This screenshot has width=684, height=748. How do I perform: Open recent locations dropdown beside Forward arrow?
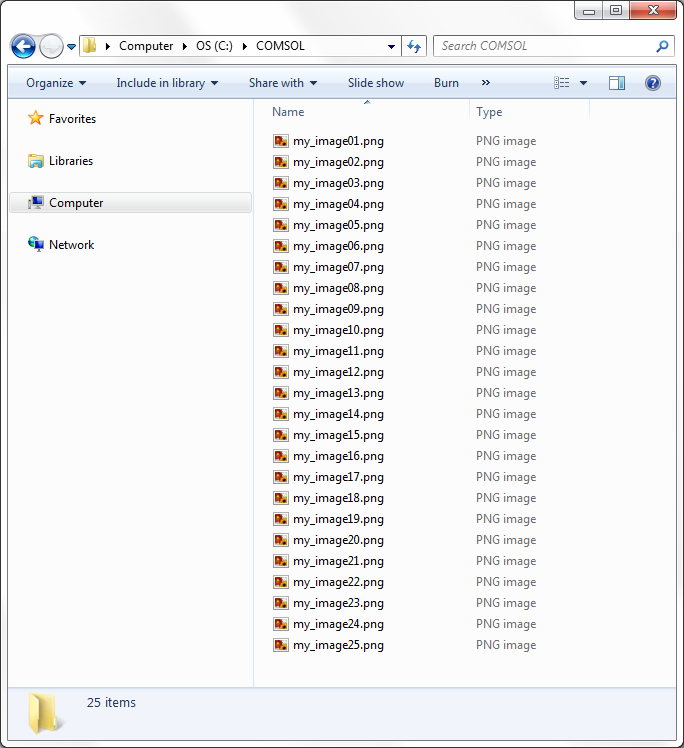71,46
